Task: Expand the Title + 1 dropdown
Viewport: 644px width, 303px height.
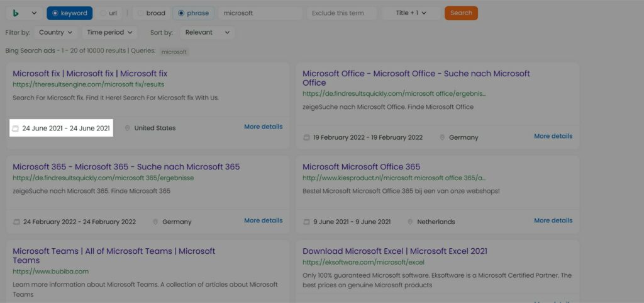Action: pos(411,13)
